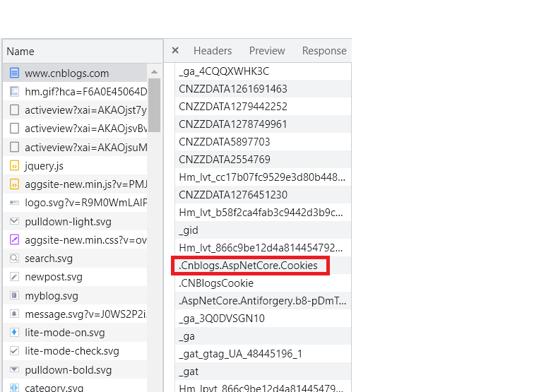The height and width of the screenshot is (392, 558).
Task: Click the CNZZDATA2554769 cookie row
Action: [263, 160]
